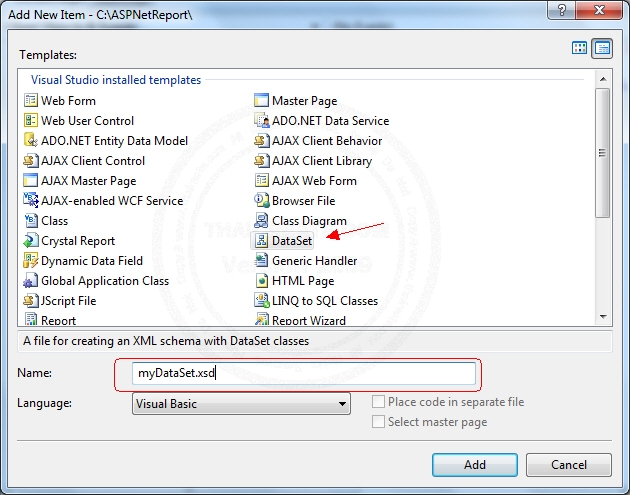Select the Class template icon
This screenshot has height=495, width=630.
click(31, 220)
